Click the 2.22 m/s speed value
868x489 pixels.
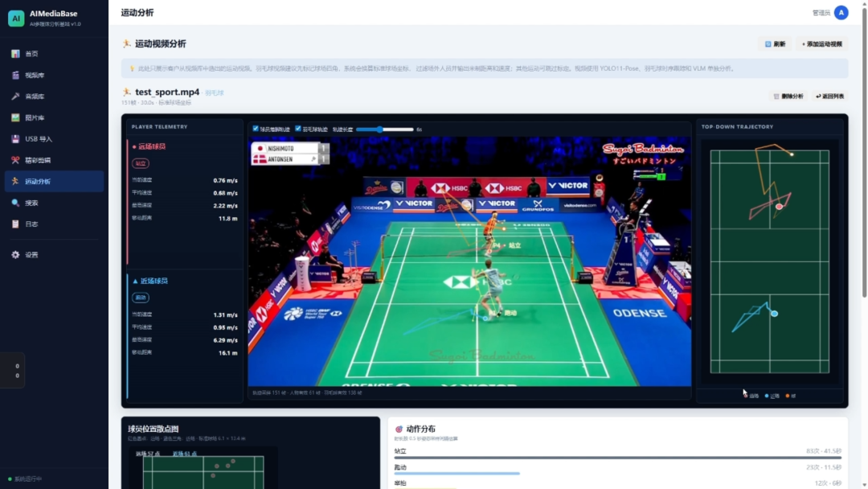pyautogui.click(x=225, y=206)
